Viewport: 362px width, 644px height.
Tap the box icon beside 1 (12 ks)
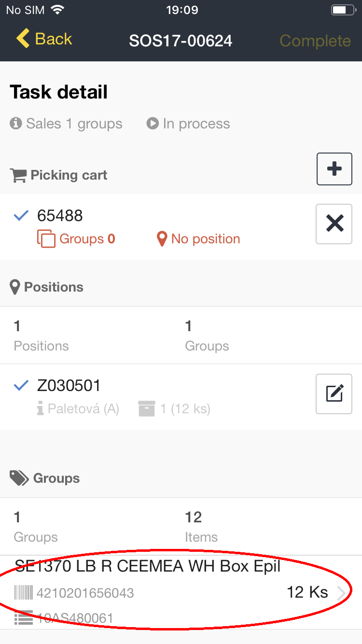tap(146, 409)
